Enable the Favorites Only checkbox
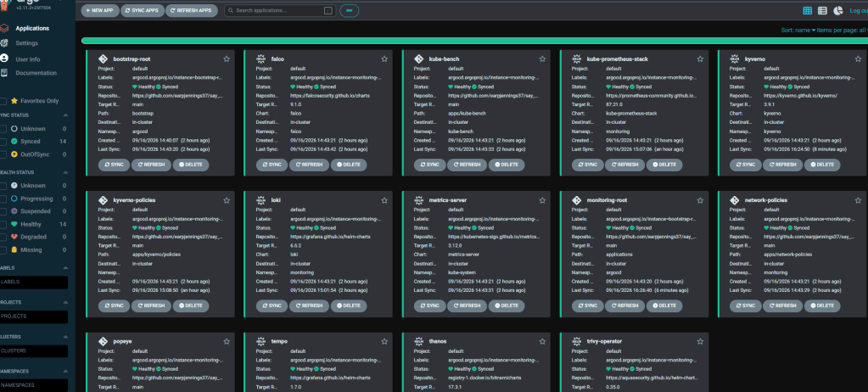 coord(4,101)
